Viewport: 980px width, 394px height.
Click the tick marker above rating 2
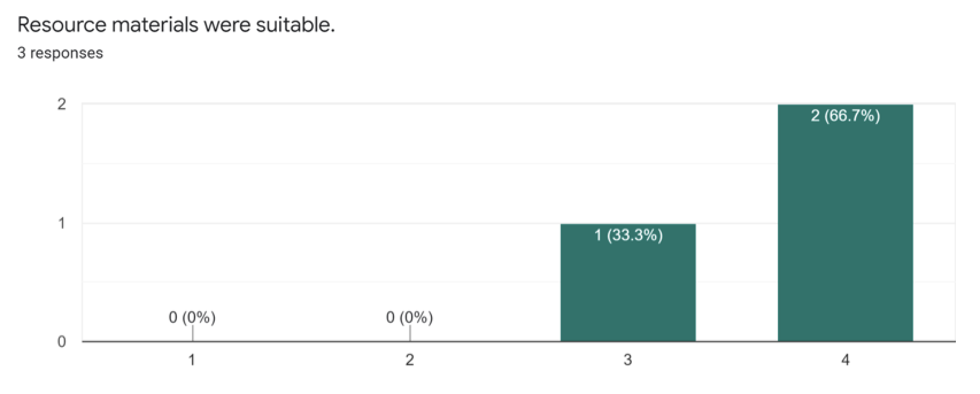pyautogui.click(x=410, y=334)
